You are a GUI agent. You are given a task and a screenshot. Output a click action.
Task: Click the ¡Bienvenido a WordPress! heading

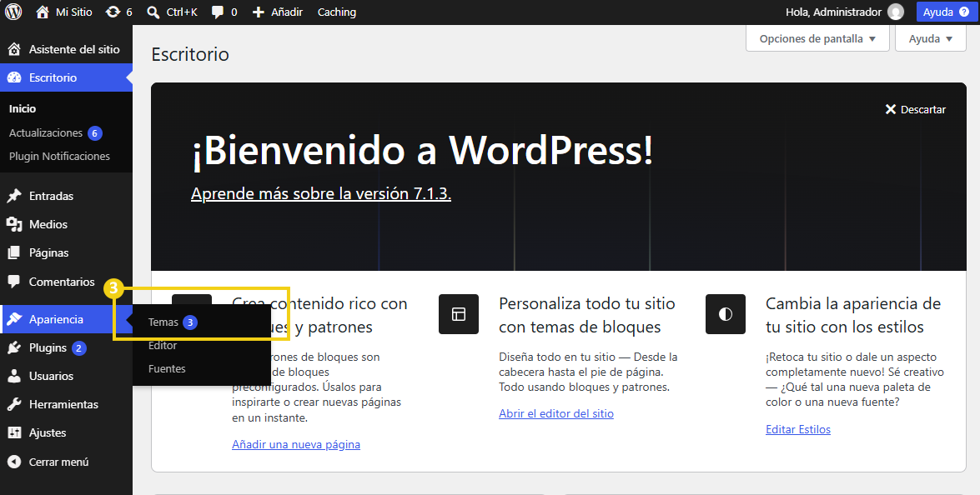tap(423, 151)
